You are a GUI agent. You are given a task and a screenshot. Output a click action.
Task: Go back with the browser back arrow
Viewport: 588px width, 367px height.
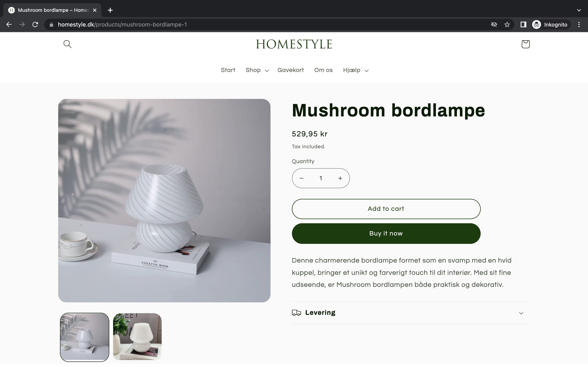point(9,24)
